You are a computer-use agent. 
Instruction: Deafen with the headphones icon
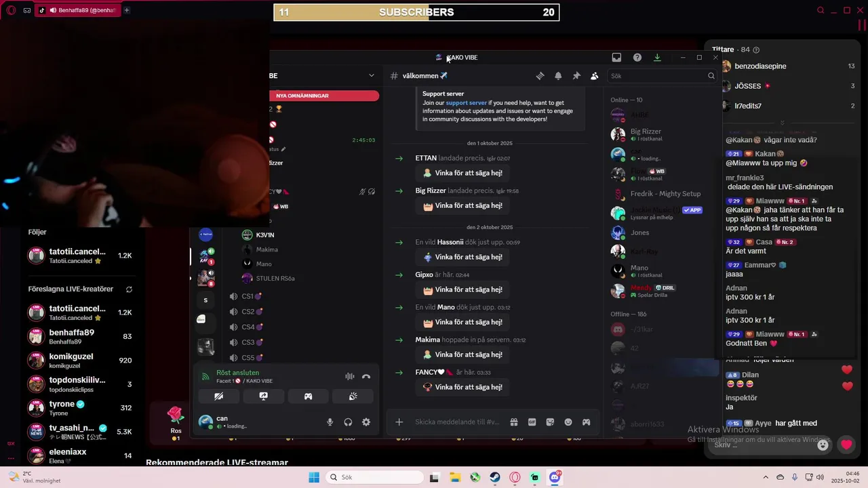348,422
